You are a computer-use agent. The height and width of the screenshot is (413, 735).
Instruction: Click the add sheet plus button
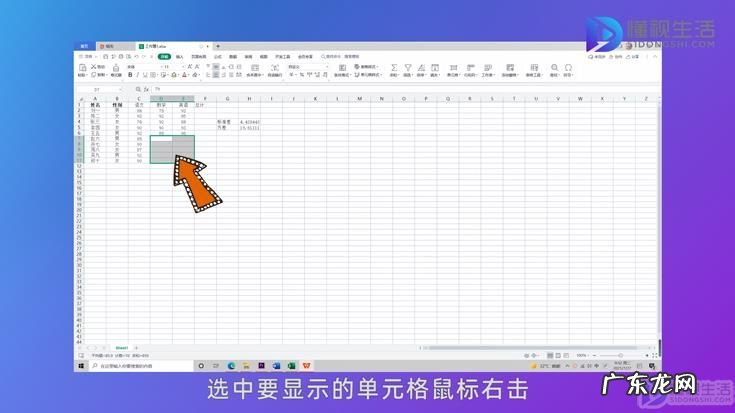pyautogui.click(x=136, y=348)
